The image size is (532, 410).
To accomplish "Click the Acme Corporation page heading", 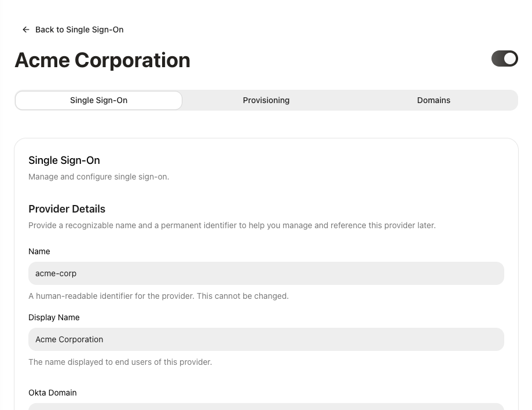I will [102, 60].
